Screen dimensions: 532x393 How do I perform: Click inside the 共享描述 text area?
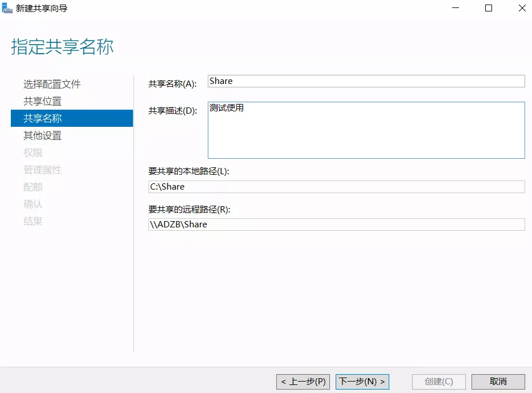click(x=366, y=130)
